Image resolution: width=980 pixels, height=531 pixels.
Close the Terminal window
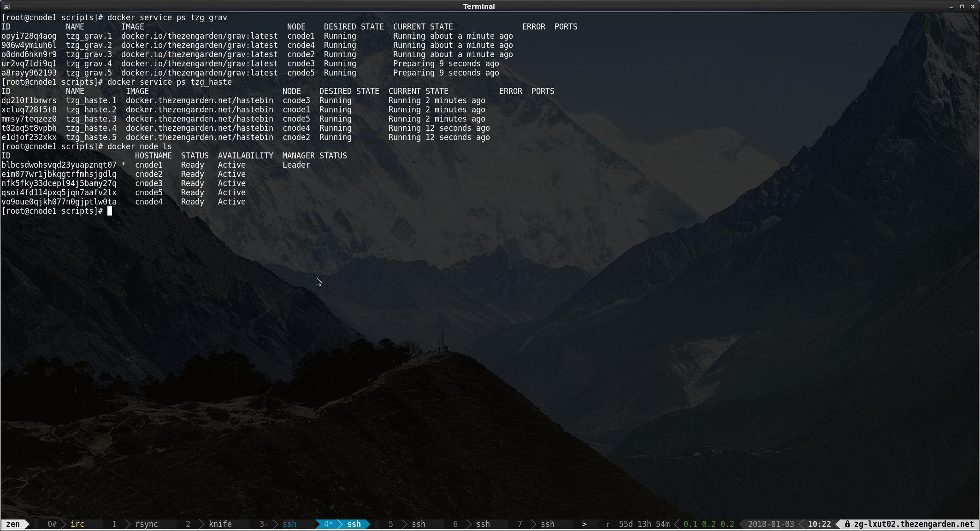[x=973, y=6]
